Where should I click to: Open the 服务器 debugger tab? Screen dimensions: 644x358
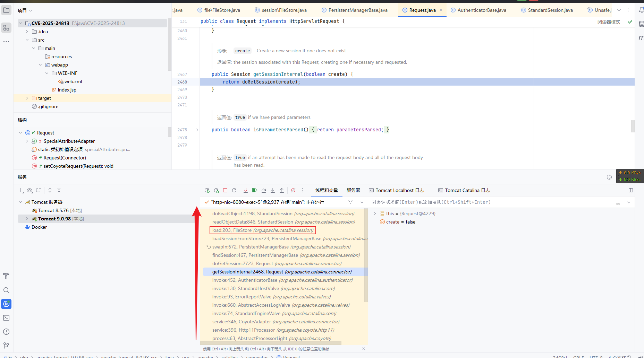(353, 190)
